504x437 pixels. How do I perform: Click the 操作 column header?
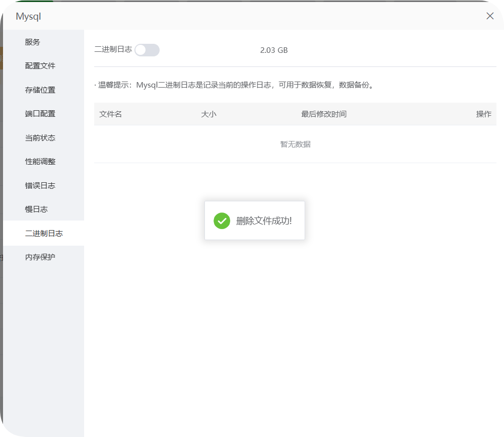[x=484, y=114]
